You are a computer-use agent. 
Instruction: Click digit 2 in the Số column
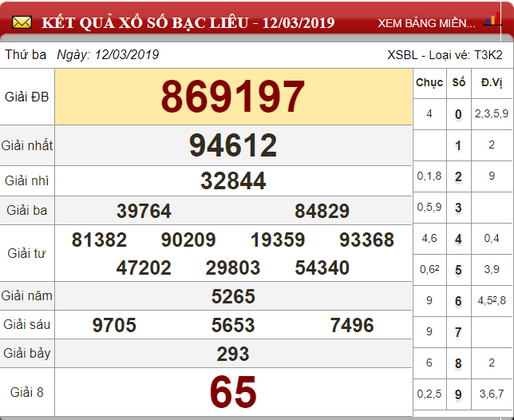pos(459,176)
